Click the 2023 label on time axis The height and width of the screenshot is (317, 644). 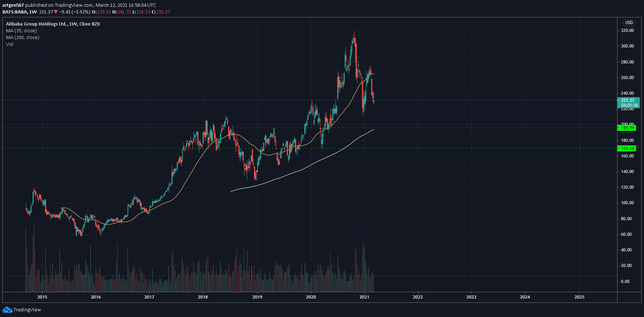471,297
